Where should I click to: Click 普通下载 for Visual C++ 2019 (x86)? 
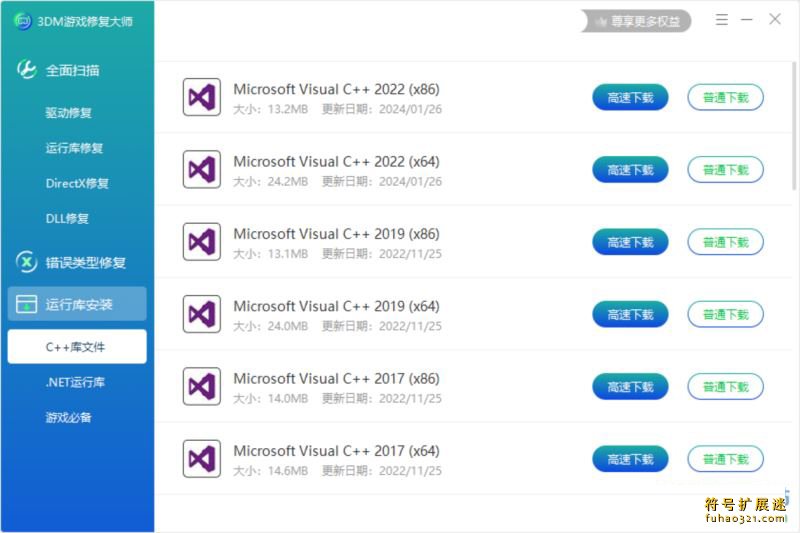coord(726,242)
